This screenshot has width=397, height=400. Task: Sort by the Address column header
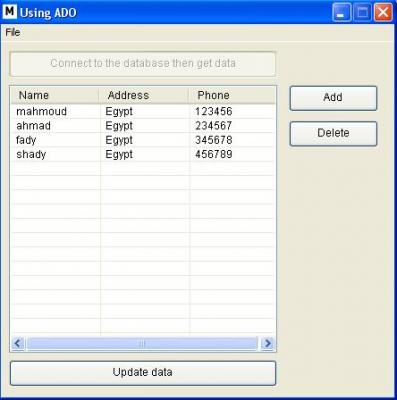point(144,95)
